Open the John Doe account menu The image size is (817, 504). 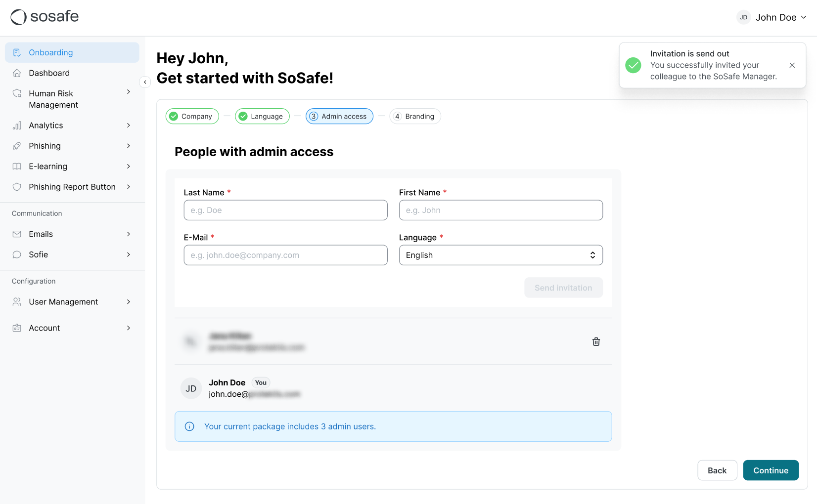pyautogui.click(x=772, y=17)
